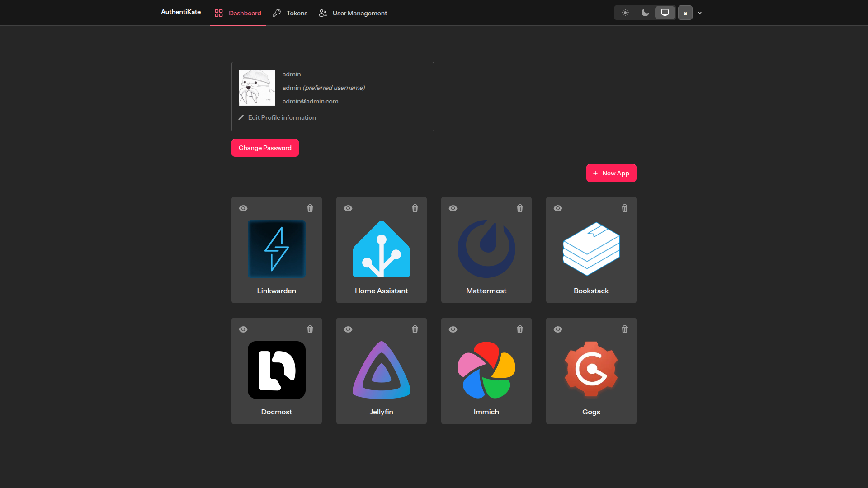Open the Linkwarden lightning bolt logo
This screenshot has height=488, width=868.
277,249
